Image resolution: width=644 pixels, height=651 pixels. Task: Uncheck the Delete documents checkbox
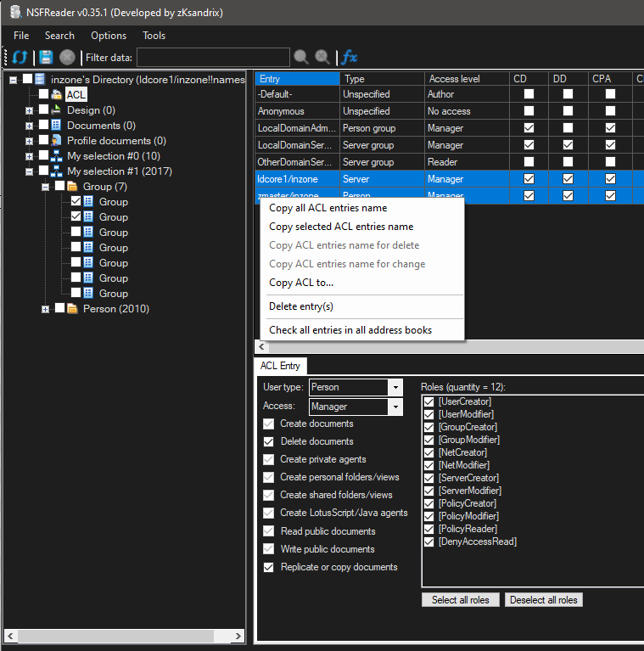click(x=269, y=441)
